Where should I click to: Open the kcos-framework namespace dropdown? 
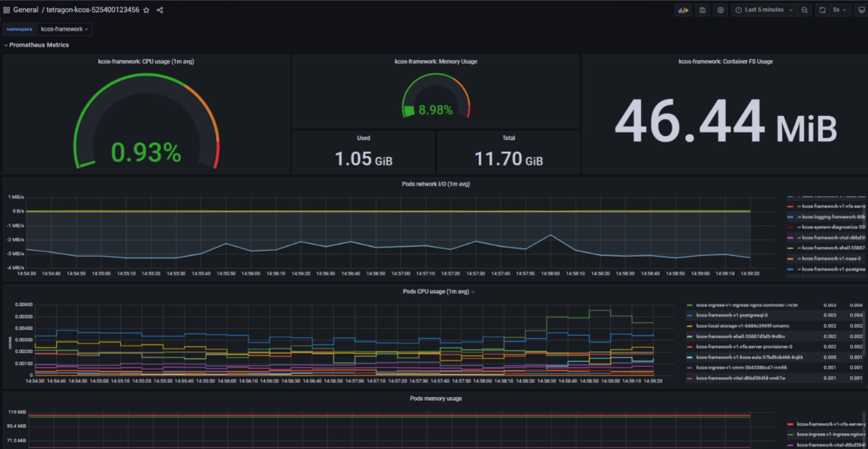coord(64,29)
